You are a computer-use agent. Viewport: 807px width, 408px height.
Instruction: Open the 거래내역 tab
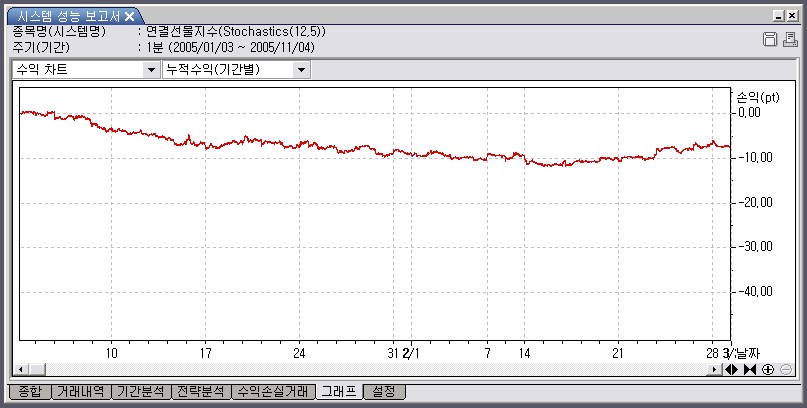81,391
